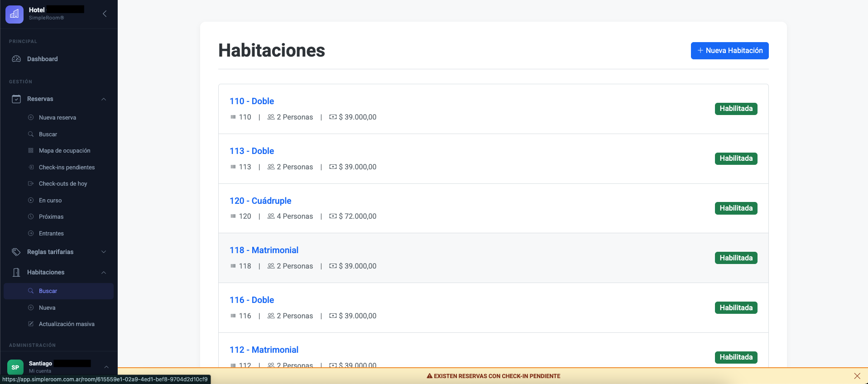Go to Check-outs de hoy
The width and height of the screenshot is (868, 384).
click(63, 183)
